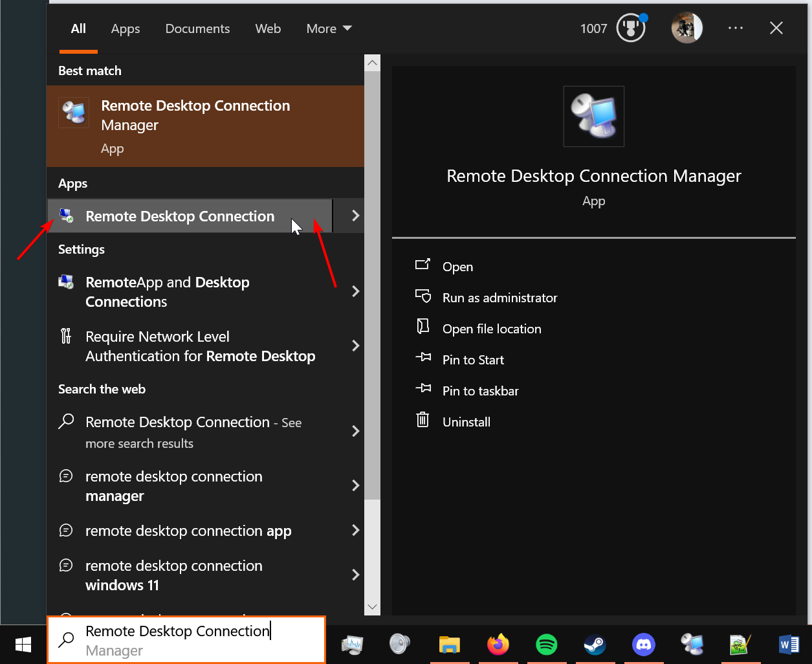Click the user profile avatar
Image resolution: width=812 pixels, height=664 pixels.
686,28
